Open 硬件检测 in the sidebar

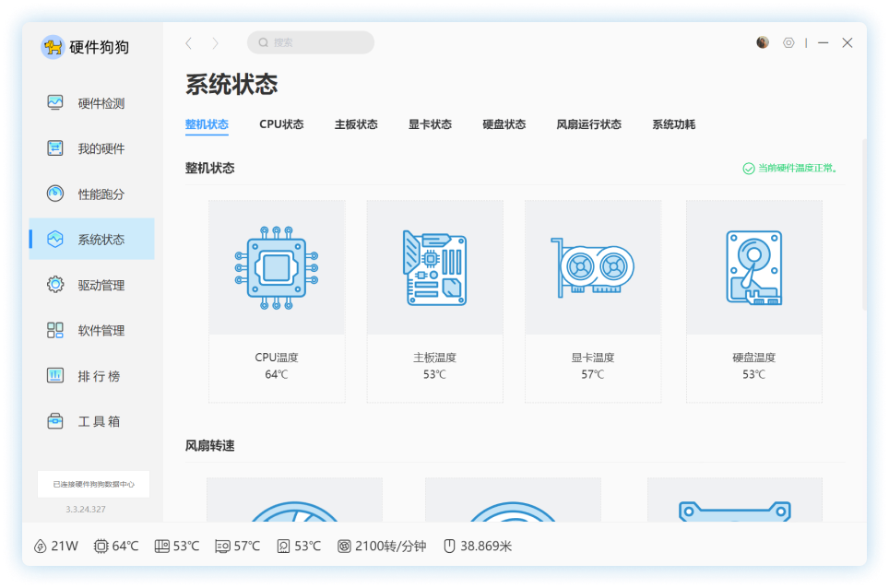(x=90, y=103)
